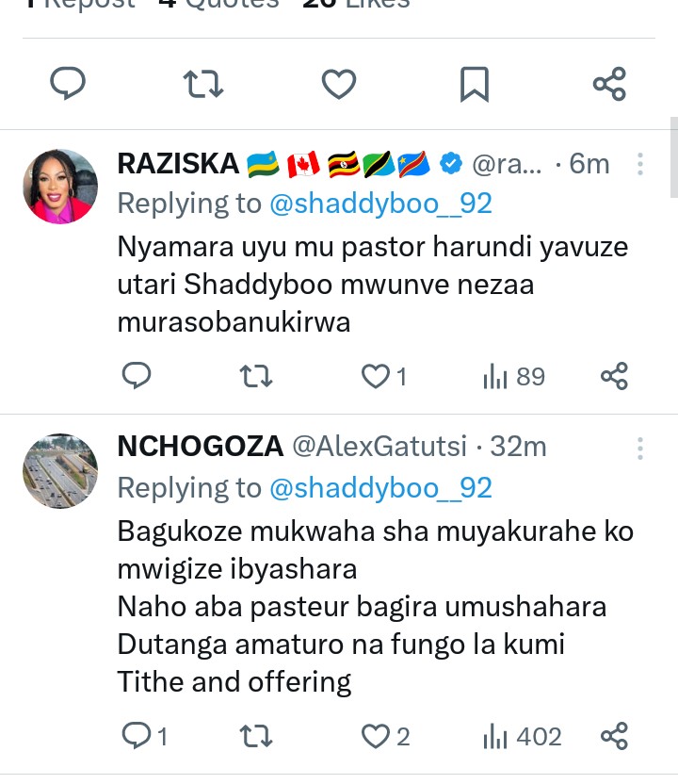
Task: Like NCHOGOZA's reply
Action: pos(377,736)
